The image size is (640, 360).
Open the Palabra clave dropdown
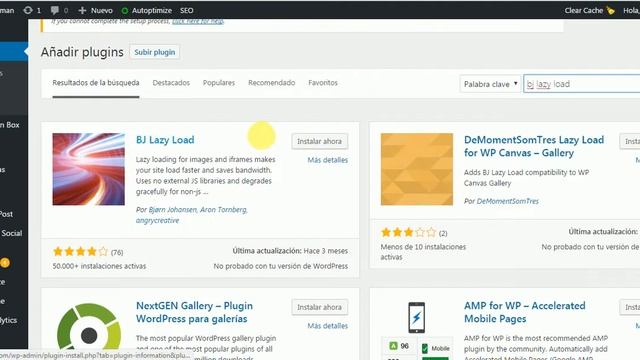(x=490, y=84)
